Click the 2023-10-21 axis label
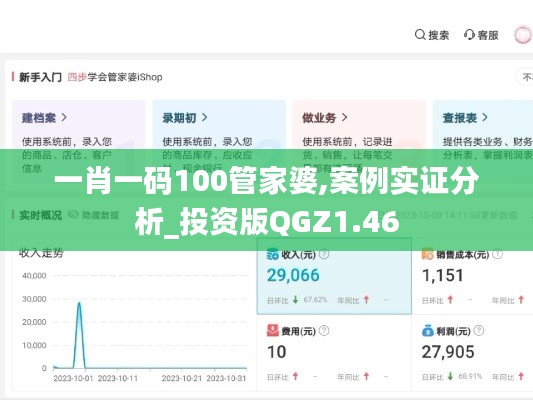The height and width of the screenshot is (400, 533). click(x=182, y=378)
